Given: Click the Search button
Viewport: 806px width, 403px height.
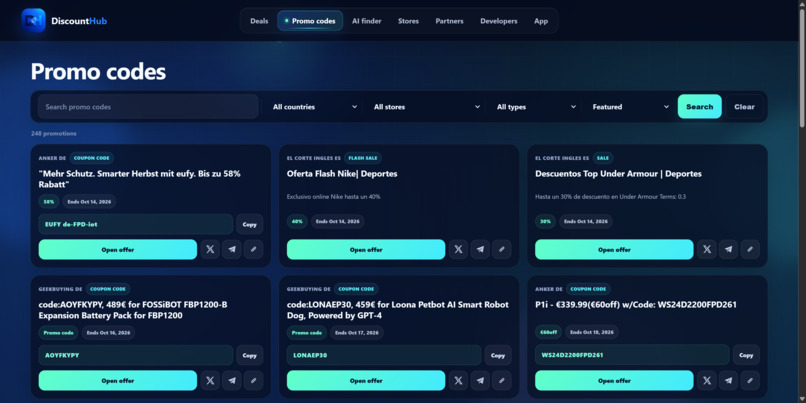Looking at the screenshot, I should pyautogui.click(x=700, y=107).
